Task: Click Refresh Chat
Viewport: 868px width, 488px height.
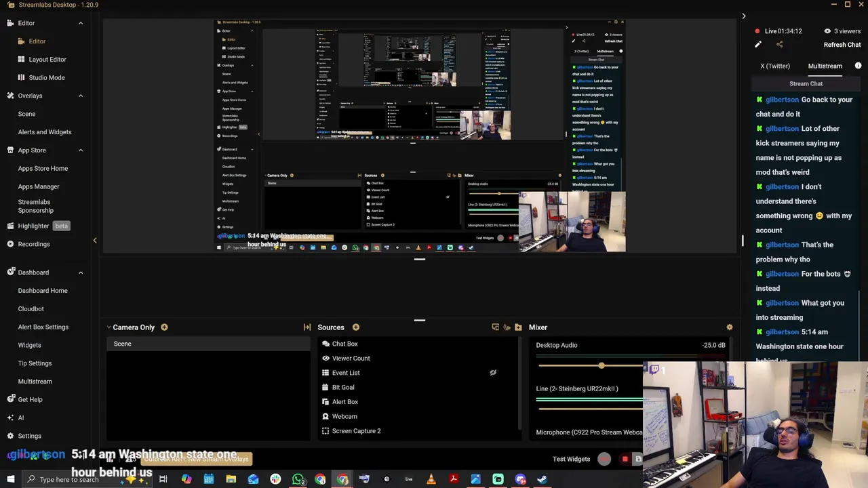Action: pyautogui.click(x=842, y=45)
